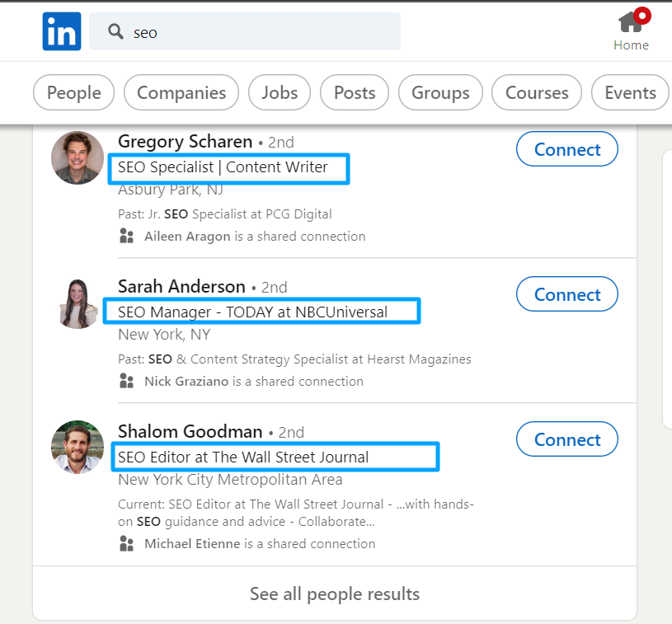Focus the search field containing 'seo'
672x624 pixels.
click(x=245, y=31)
